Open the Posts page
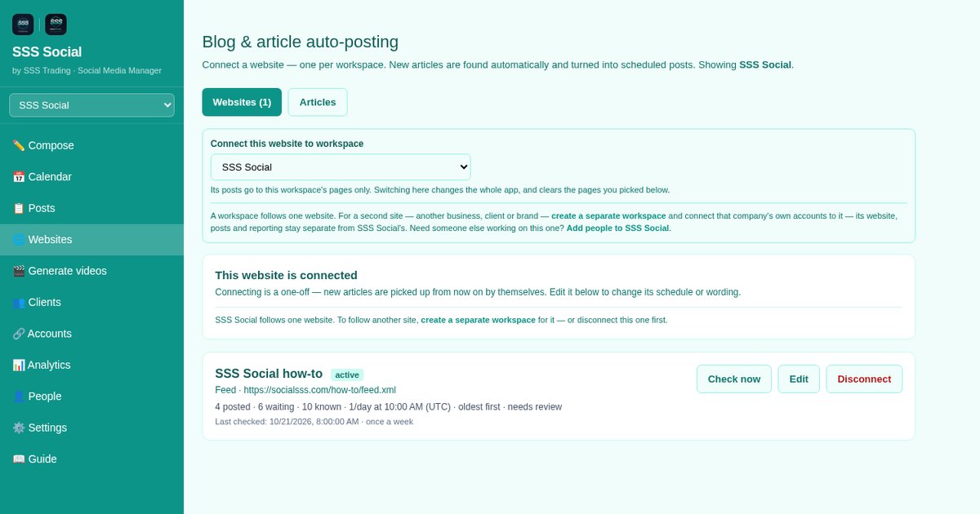 pyautogui.click(x=91, y=208)
